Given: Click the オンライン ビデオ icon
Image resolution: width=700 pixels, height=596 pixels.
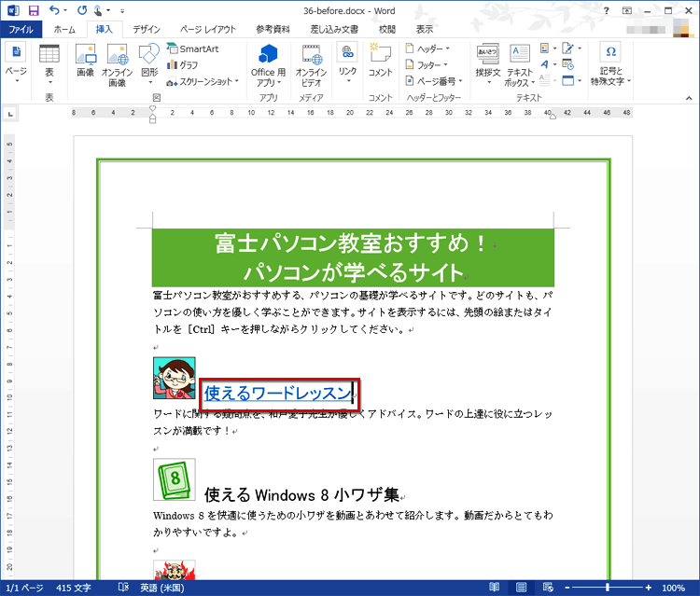Looking at the screenshot, I should pos(311,65).
